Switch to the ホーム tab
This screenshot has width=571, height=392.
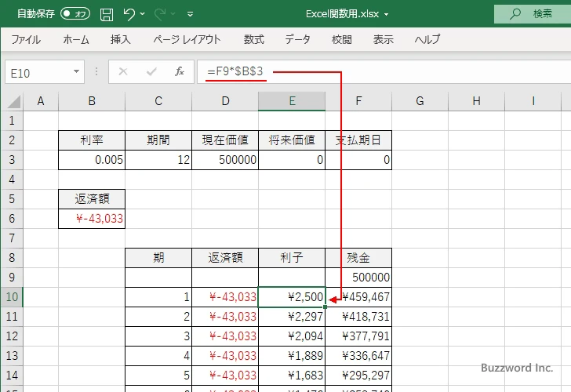[76, 39]
